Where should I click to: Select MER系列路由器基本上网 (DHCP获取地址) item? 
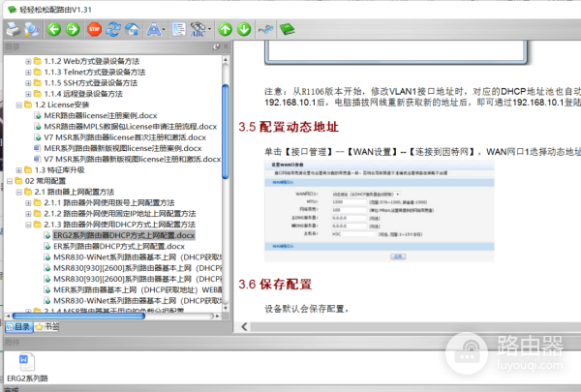(x=138, y=289)
